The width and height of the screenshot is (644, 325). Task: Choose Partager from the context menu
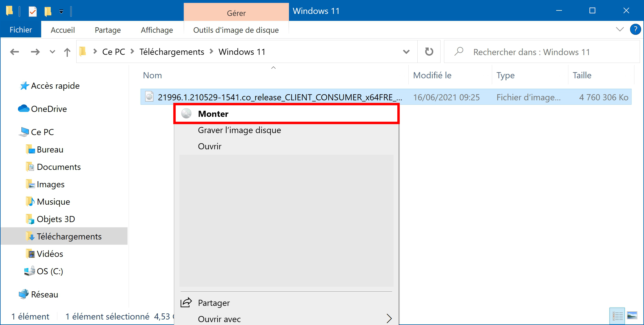coord(286,303)
